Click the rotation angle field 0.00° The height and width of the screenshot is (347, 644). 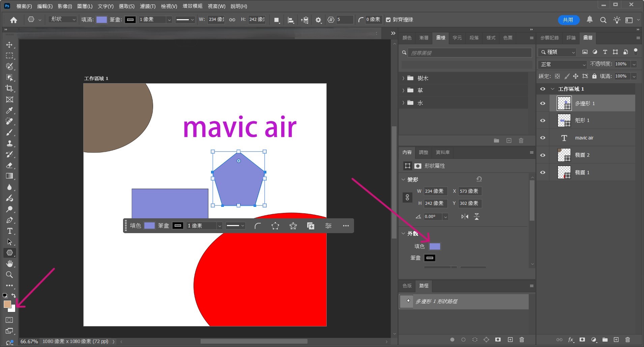coord(433,217)
